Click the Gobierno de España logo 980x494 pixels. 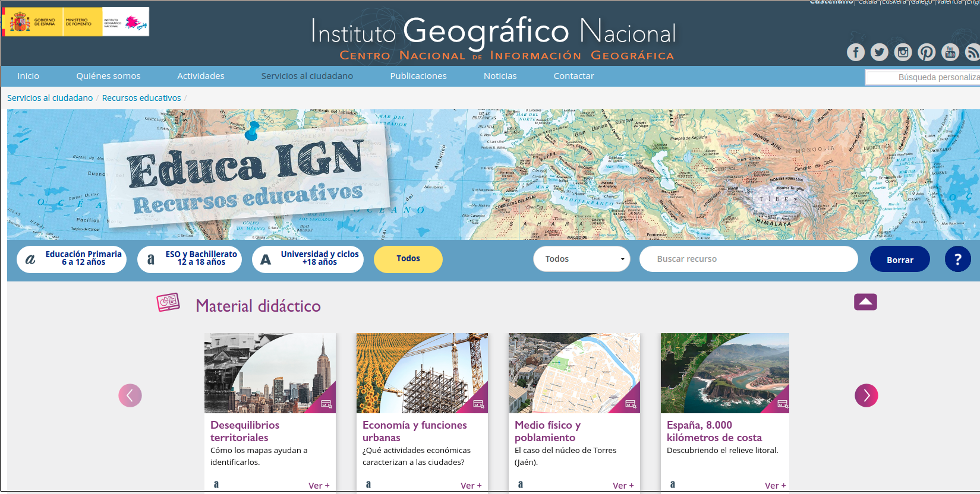(33, 23)
